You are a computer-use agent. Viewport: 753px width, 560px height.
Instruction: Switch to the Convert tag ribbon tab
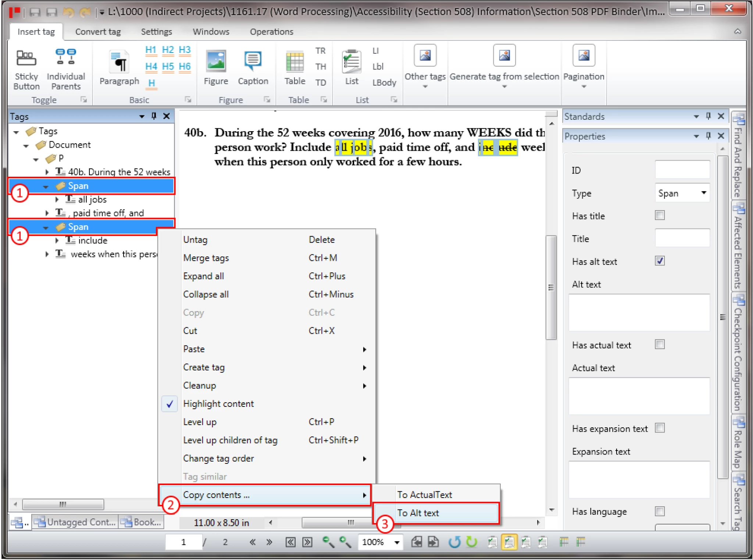point(98,32)
